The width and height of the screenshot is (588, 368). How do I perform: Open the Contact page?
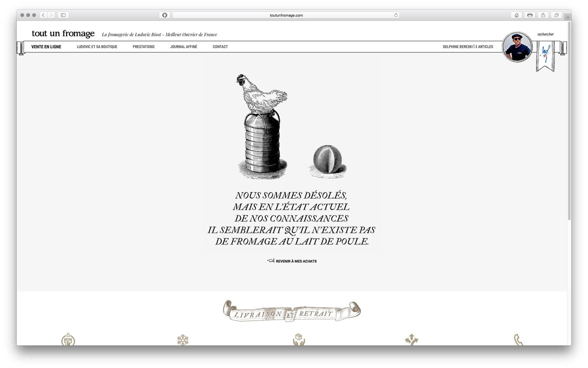click(x=220, y=47)
